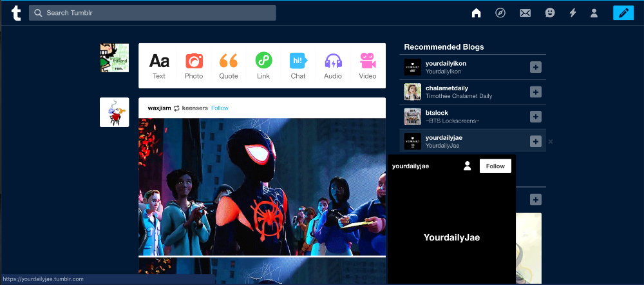This screenshot has width=644, height=285.
Task: Open the Account person icon in header
Action: coord(594,13)
